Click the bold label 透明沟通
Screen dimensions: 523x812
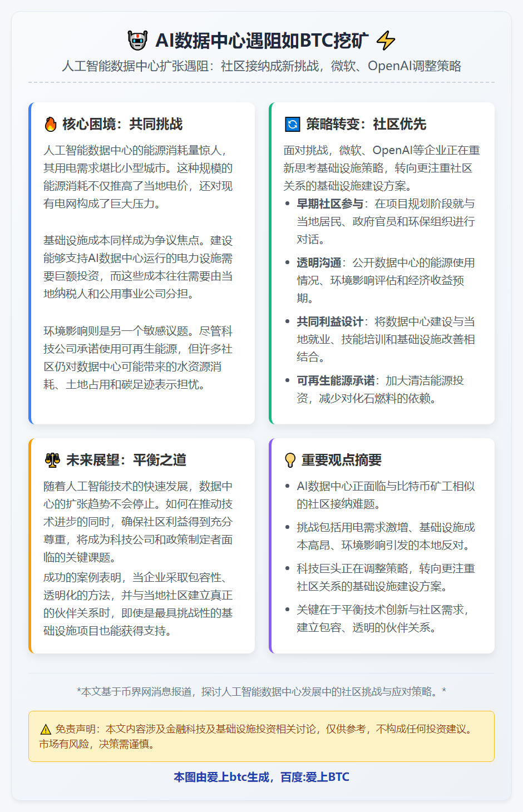click(x=319, y=263)
